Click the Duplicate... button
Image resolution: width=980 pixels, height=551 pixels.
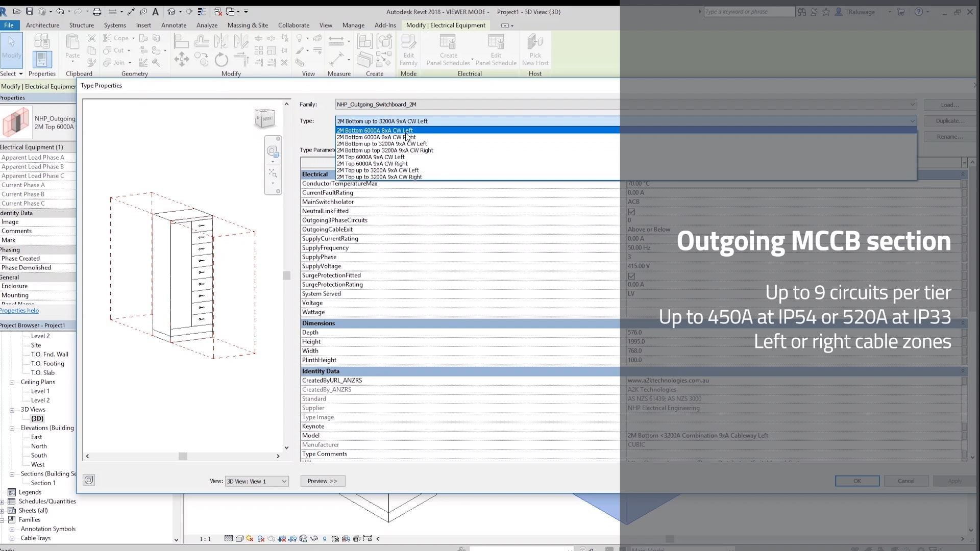point(950,121)
